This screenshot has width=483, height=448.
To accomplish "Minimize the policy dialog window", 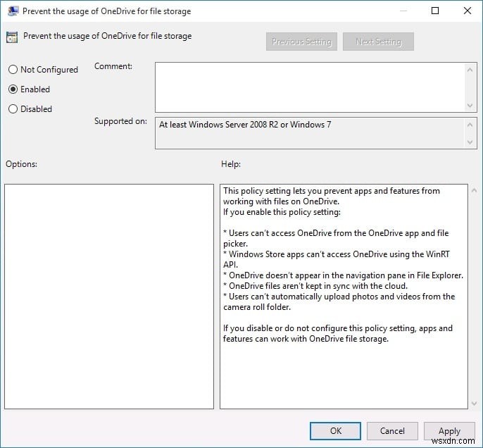I will 403,11.
